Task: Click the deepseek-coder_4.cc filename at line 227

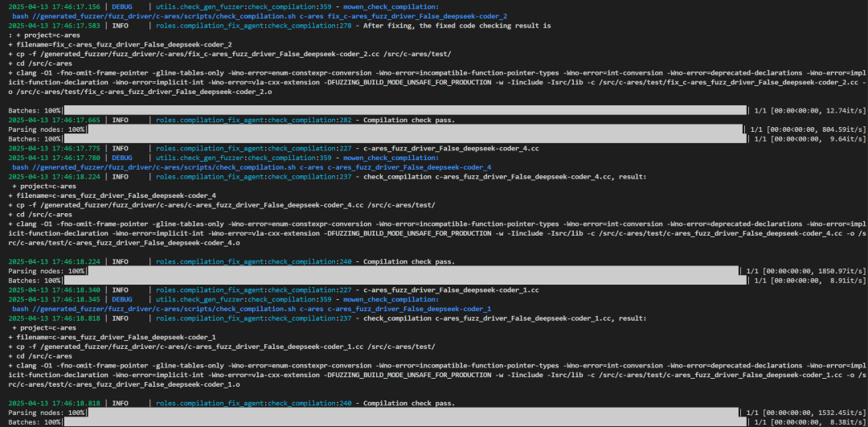Action: click(451, 148)
